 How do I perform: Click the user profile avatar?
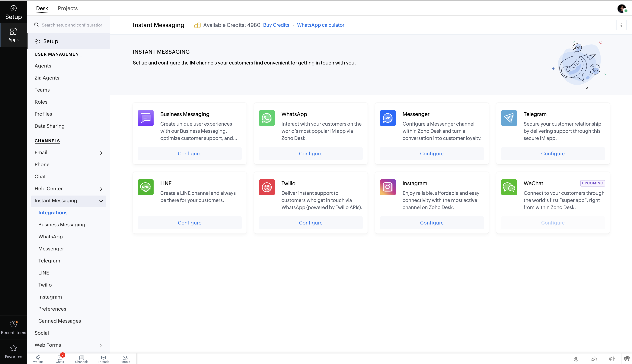[622, 9]
